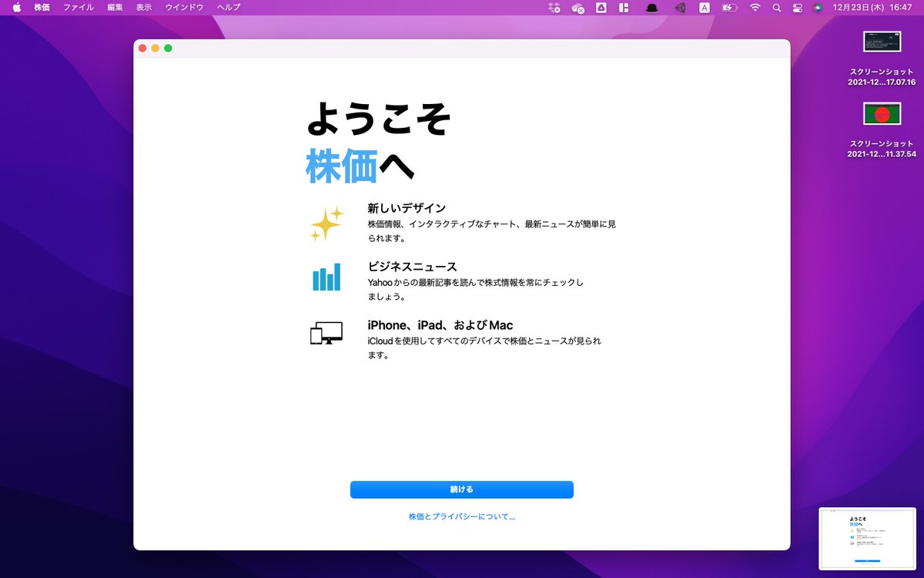Click the devices icon beside iPhone、iPad、およびMac
924x578 pixels.
(326, 334)
